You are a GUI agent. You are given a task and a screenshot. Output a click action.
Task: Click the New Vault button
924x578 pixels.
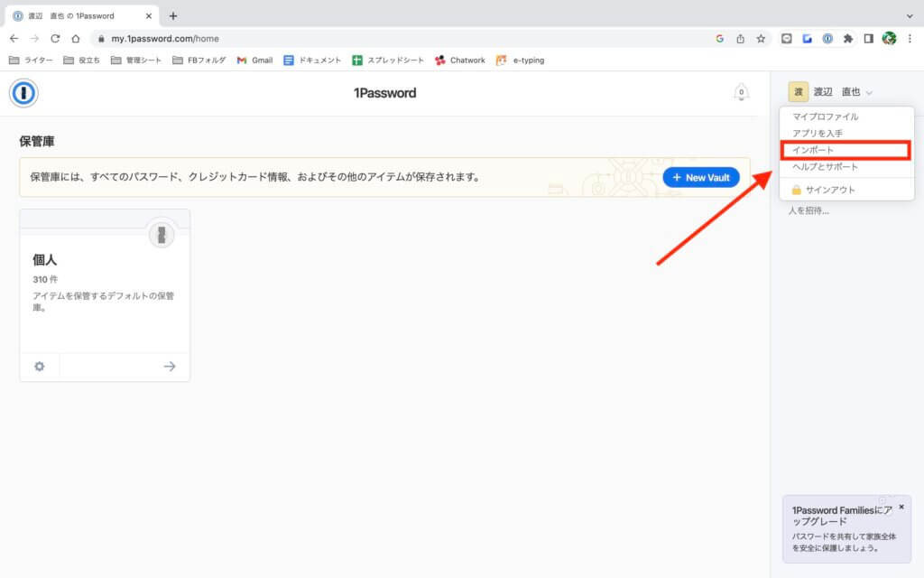701,178
